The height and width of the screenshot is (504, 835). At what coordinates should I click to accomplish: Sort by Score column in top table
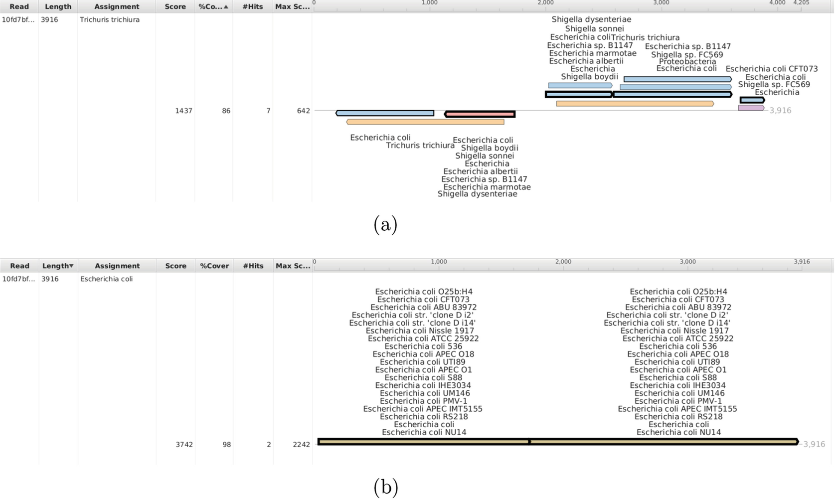(175, 6)
